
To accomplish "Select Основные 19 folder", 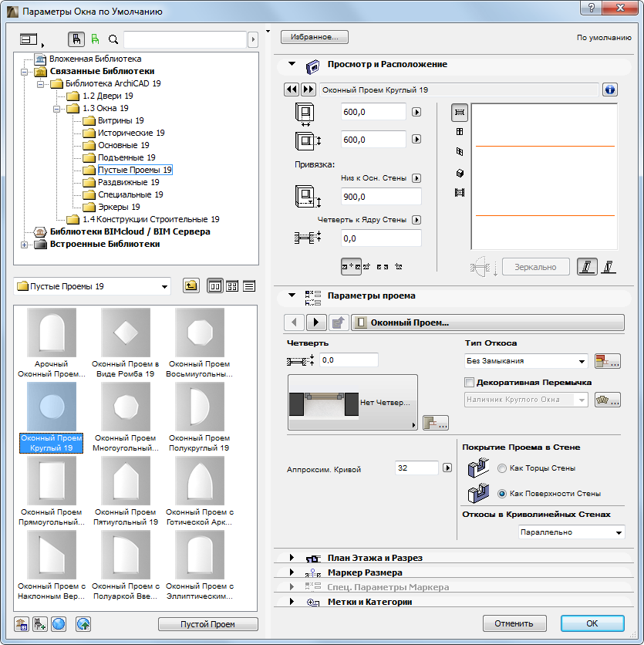I will [x=123, y=145].
